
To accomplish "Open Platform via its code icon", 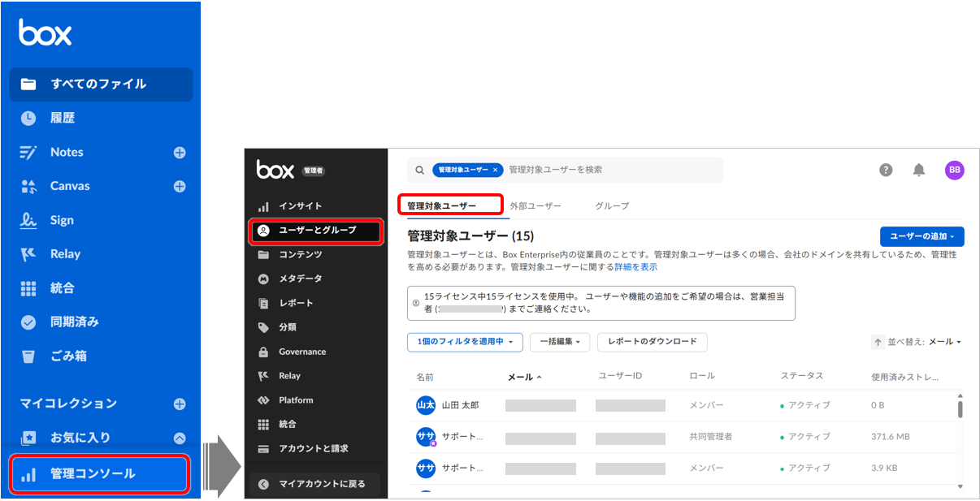I will pyautogui.click(x=263, y=400).
